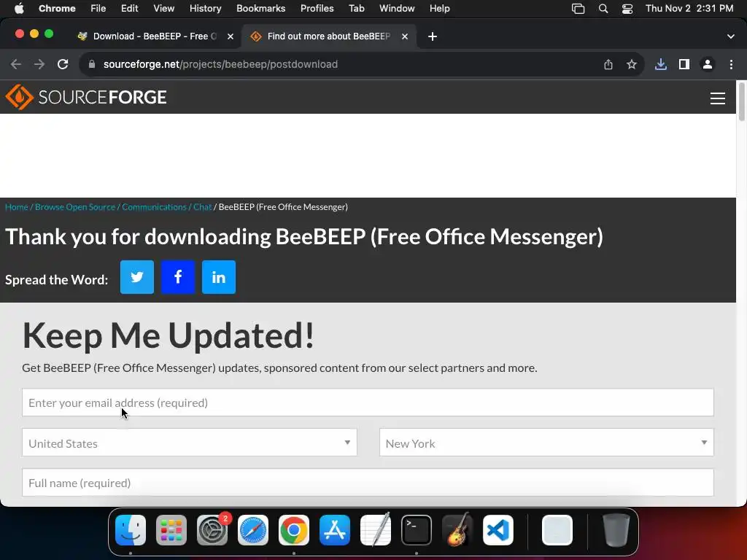Viewport: 747px width, 560px height.
Task: Launch Safari from the dock
Action: (x=253, y=530)
